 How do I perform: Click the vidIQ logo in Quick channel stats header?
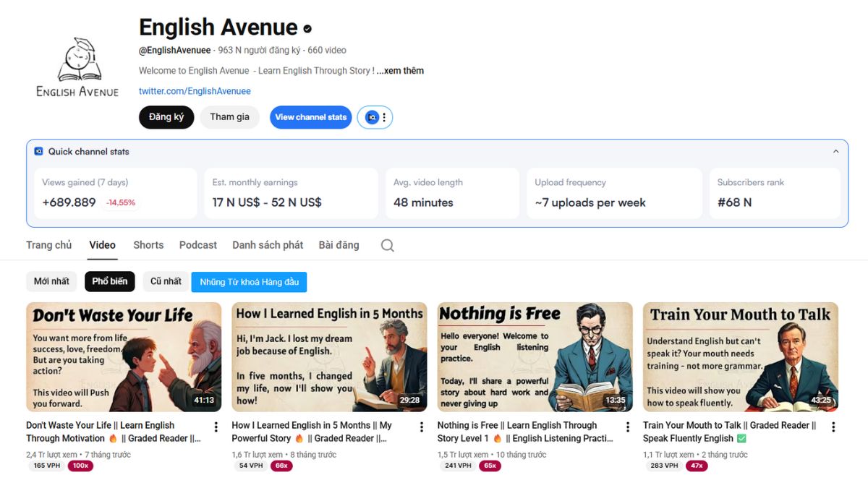click(x=38, y=151)
